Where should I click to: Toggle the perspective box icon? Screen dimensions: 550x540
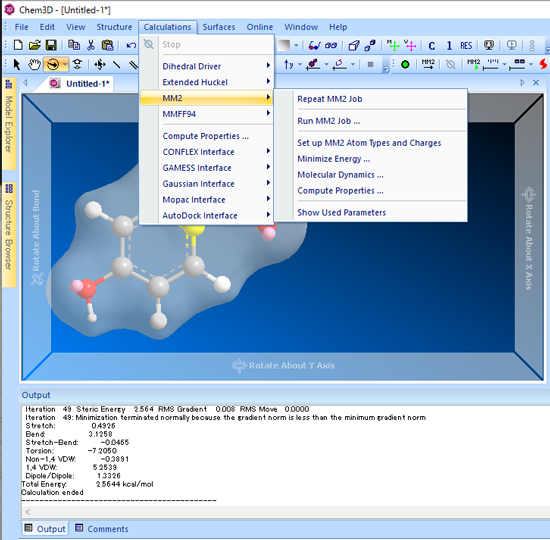354,45
